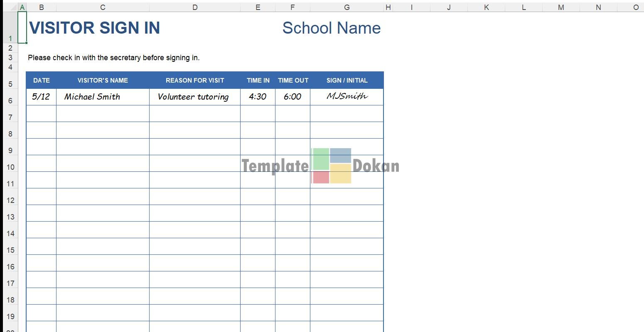This screenshot has width=644, height=332.
Task: Click the "Please check in with the secretary" note
Action: pos(113,58)
